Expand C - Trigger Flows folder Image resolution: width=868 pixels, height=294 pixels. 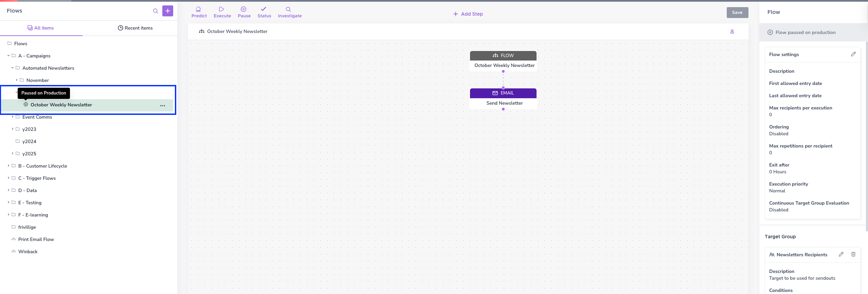[8, 178]
